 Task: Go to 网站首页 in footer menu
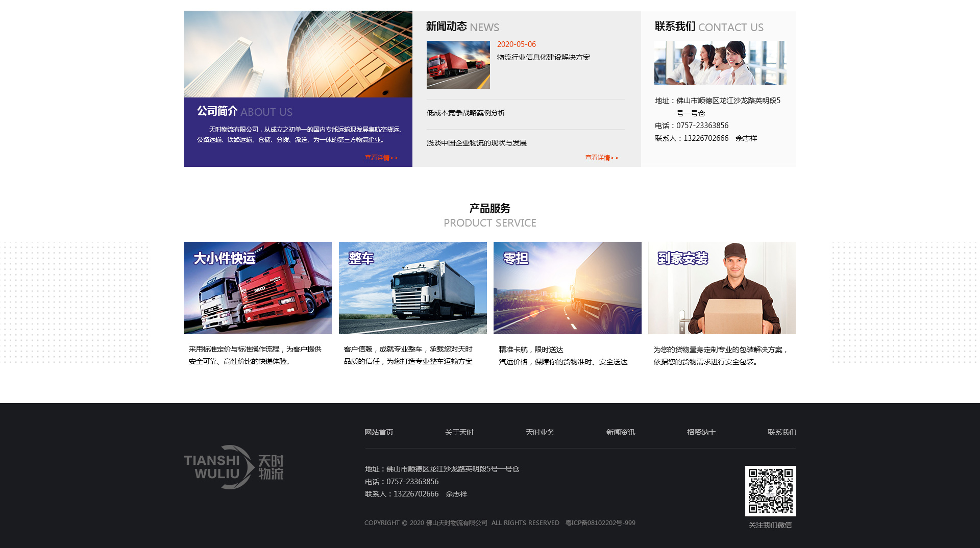379,432
